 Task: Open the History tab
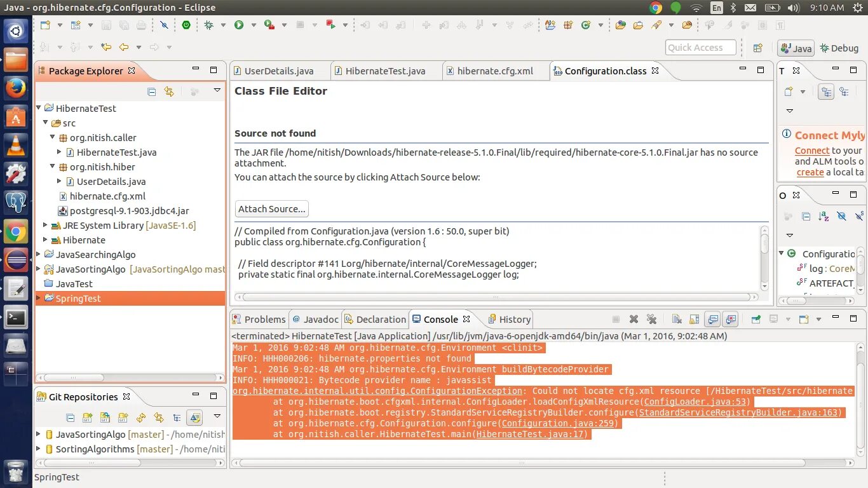[509, 319]
